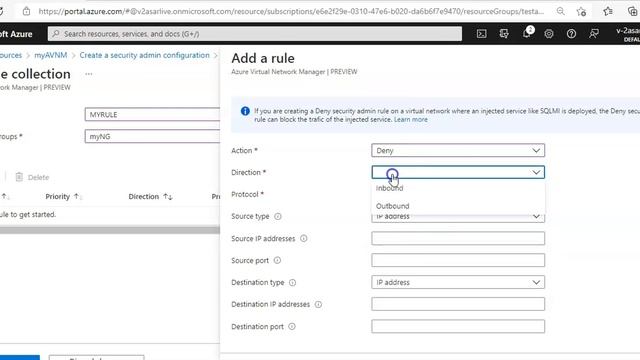Sort the table by the Direction column
The height and width of the screenshot is (360, 640).
pos(150,197)
